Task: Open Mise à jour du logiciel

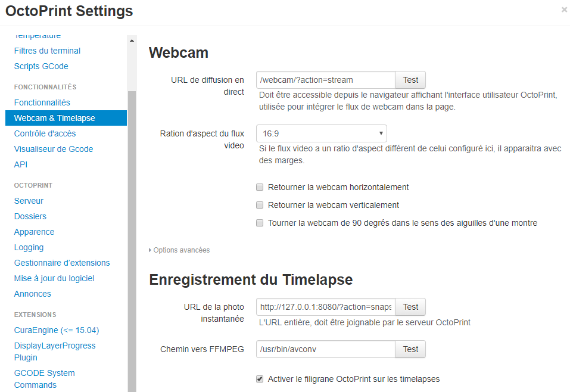Action: (x=54, y=279)
